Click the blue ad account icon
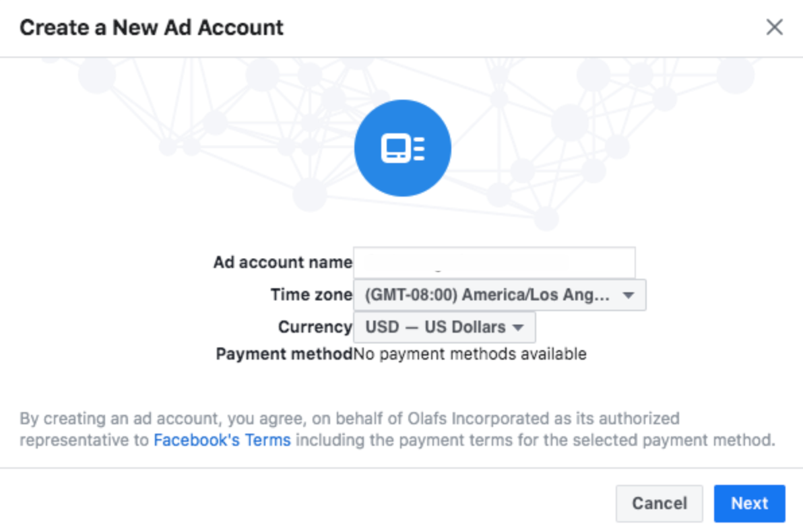 point(402,148)
